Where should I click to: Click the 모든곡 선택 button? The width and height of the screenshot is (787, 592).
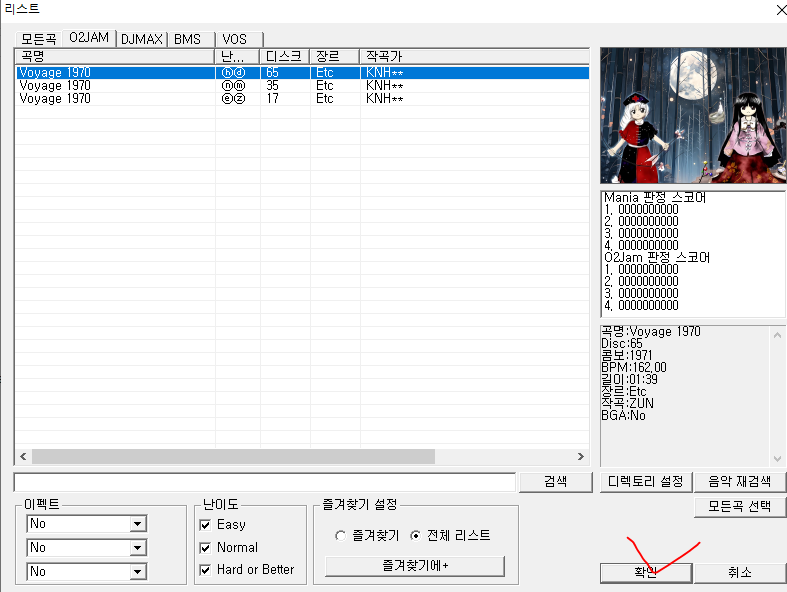coord(739,506)
